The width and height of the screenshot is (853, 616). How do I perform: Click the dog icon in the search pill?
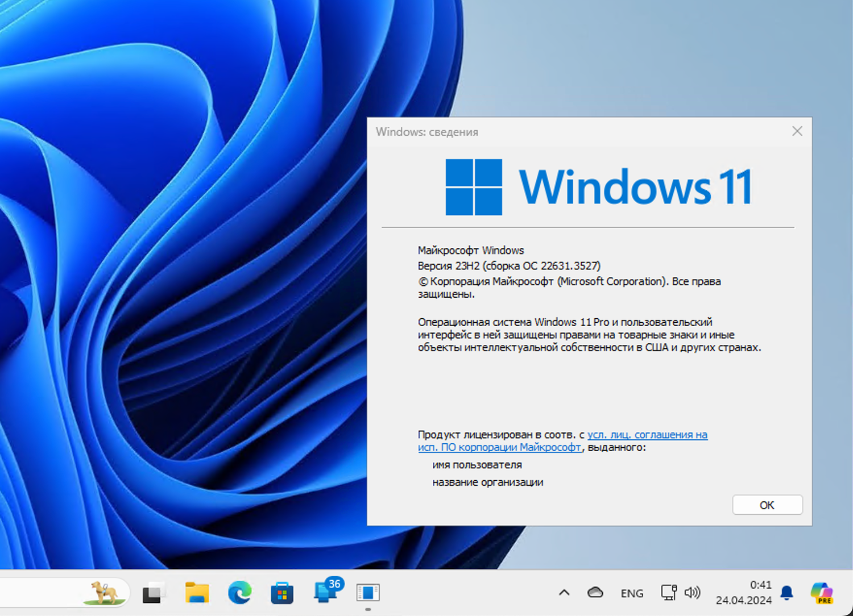(105, 592)
